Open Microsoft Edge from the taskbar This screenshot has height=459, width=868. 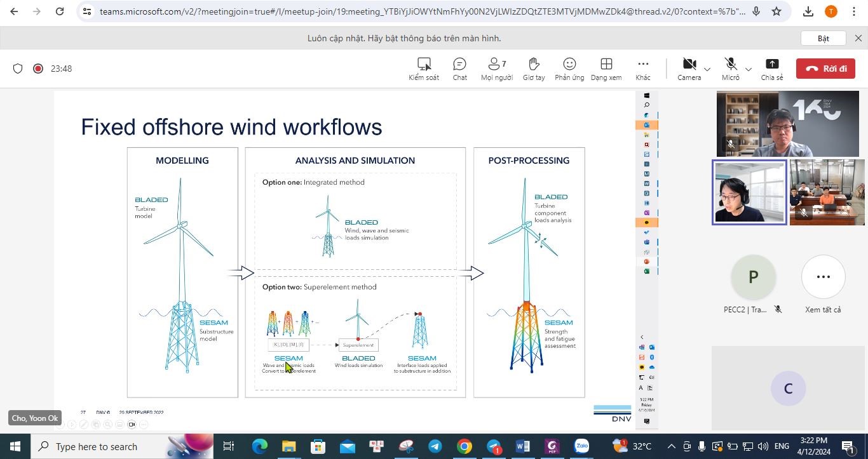[260, 446]
